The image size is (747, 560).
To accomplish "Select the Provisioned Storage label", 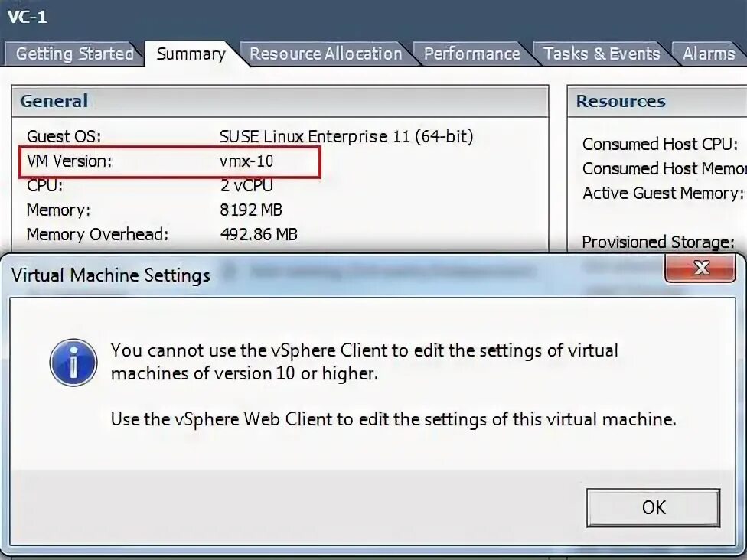I will [x=658, y=243].
